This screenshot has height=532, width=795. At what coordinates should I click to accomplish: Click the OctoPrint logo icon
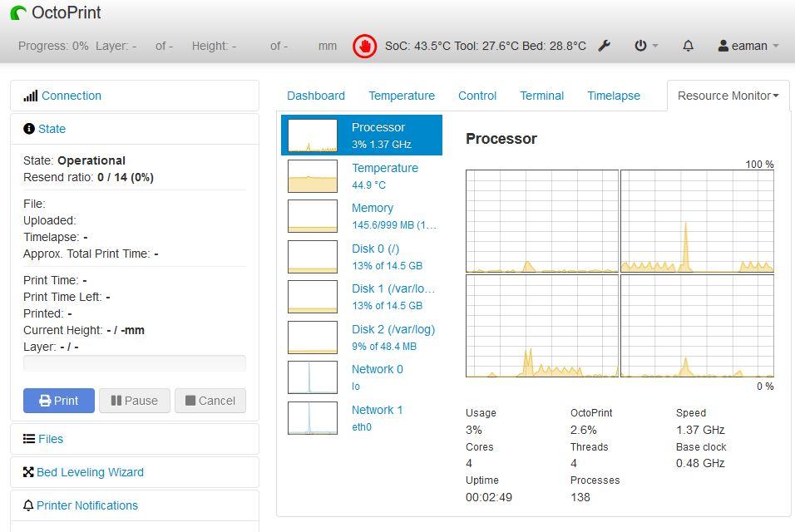click(18, 12)
